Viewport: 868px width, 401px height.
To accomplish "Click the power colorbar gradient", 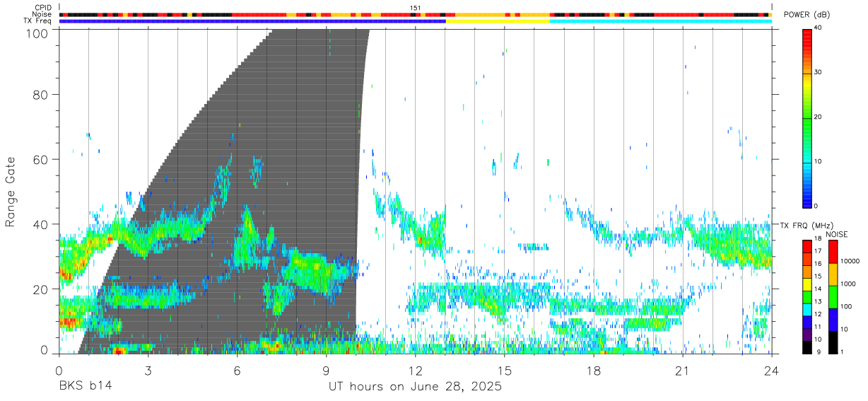I will point(807,117).
